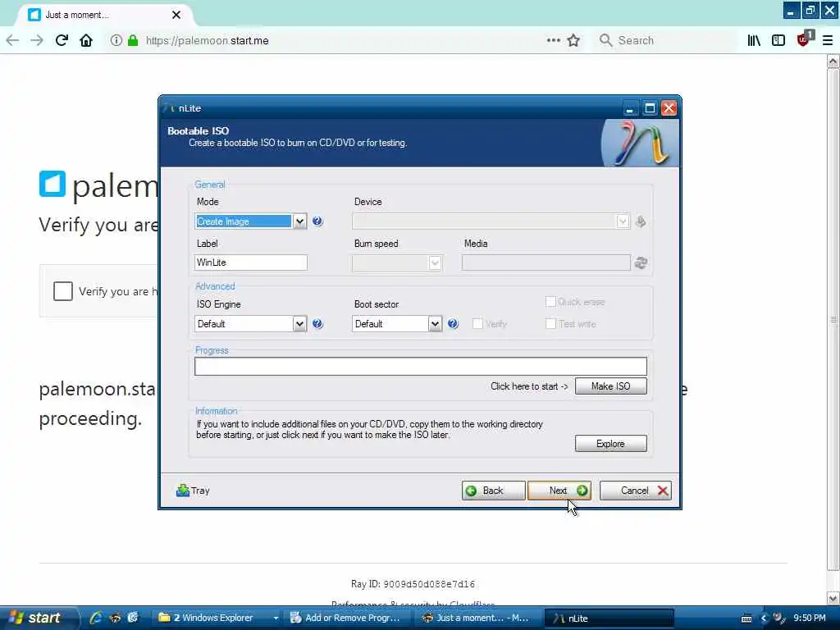Switch to Add or Remove Programs taskbar item
Image resolution: width=840 pixels, height=630 pixels.
pos(349,618)
